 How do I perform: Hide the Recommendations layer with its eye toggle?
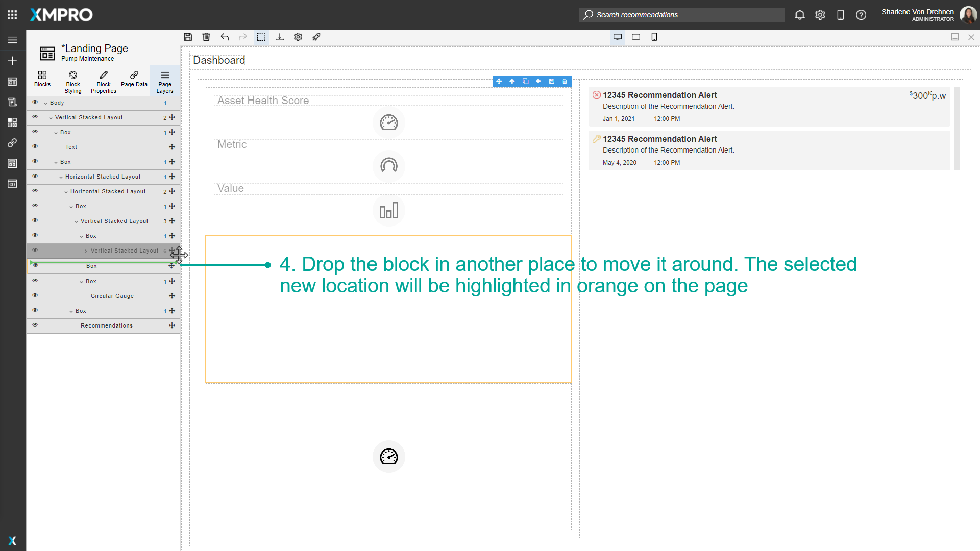pyautogui.click(x=35, y=325)
